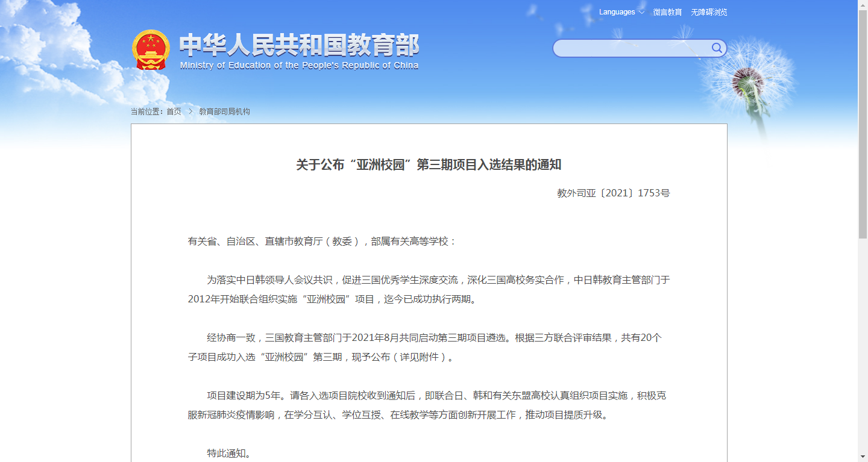This screenshot has height=462, width=868.
Task: Open 教育部司局机构 breadcrumb link
Action: [x=224, y=111]
